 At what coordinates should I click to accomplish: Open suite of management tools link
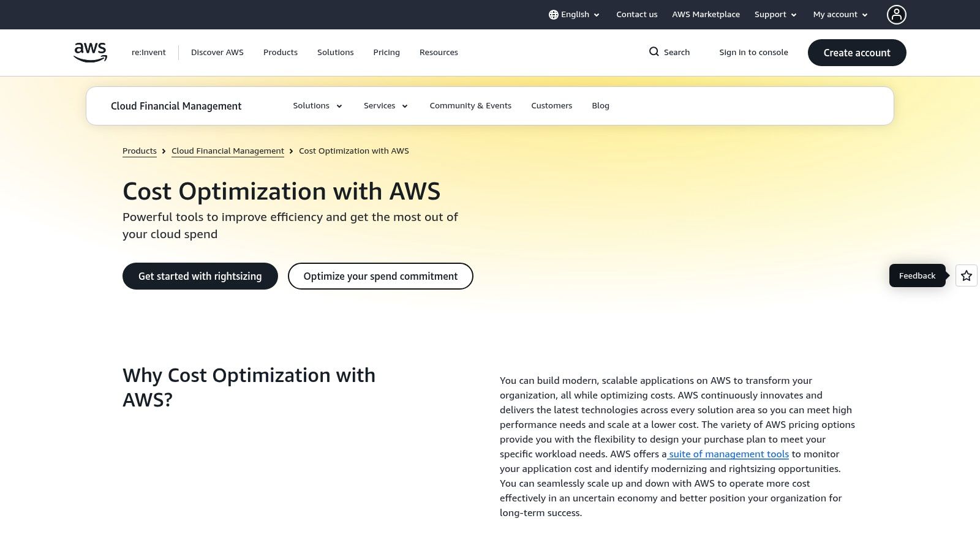[728, 454]
